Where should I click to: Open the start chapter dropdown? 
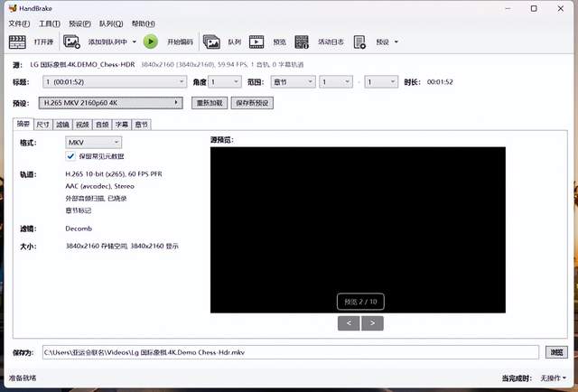point(336,82)
